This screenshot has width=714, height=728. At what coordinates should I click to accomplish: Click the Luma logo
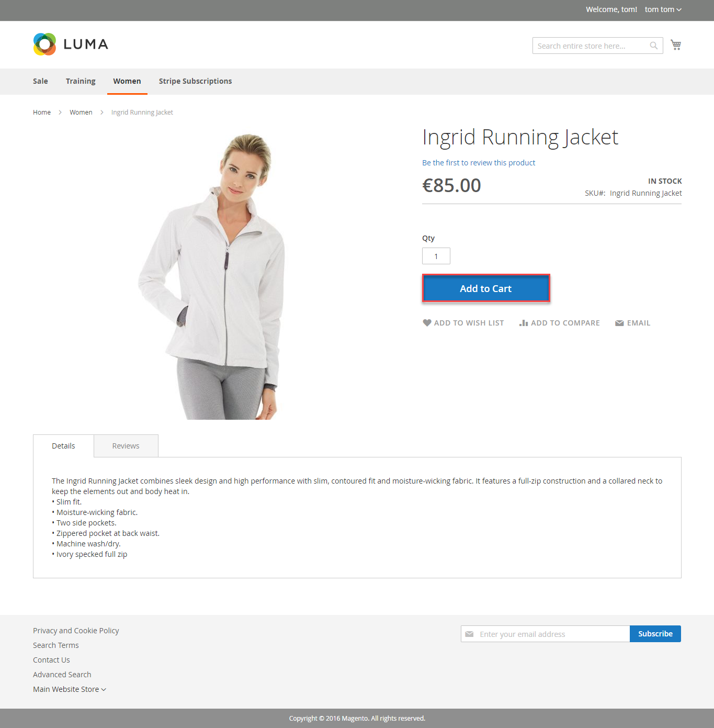tap(71, 44)
